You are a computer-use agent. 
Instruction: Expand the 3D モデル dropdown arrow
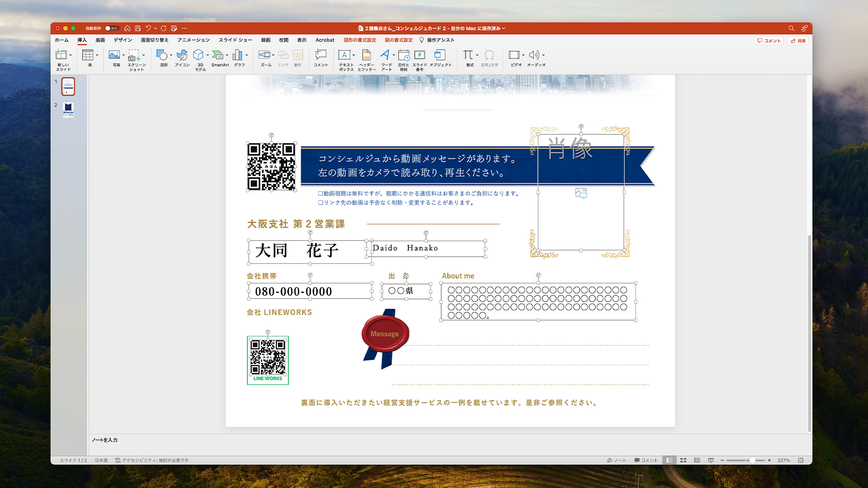point(208,55)
